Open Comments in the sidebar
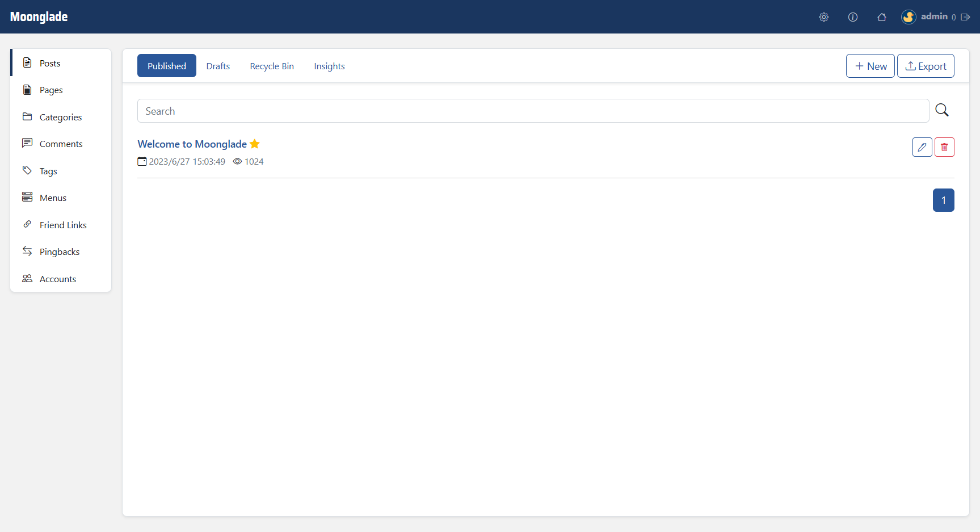This screenshot has width=980, height=532. (x=61, y=144)
